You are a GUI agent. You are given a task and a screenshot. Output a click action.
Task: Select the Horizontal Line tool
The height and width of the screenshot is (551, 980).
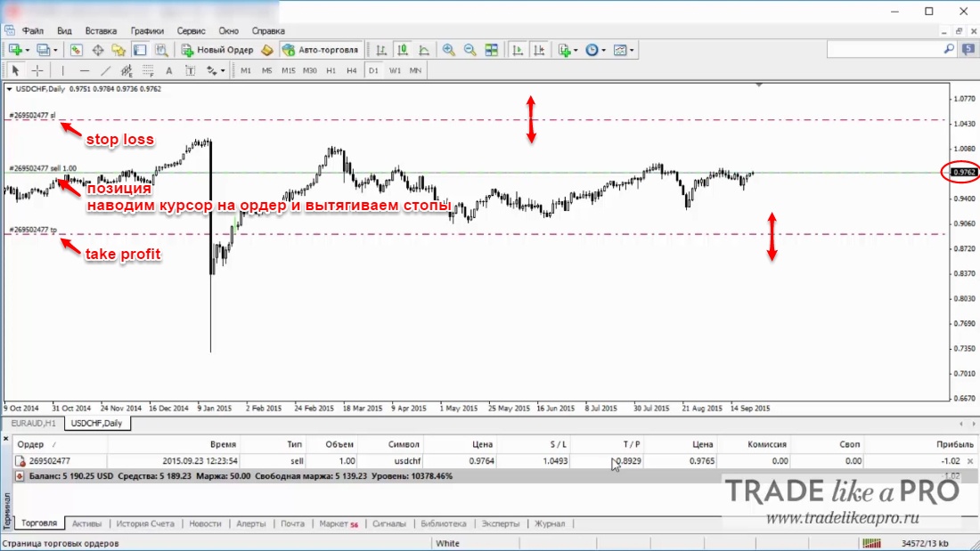tap(85, 70)
